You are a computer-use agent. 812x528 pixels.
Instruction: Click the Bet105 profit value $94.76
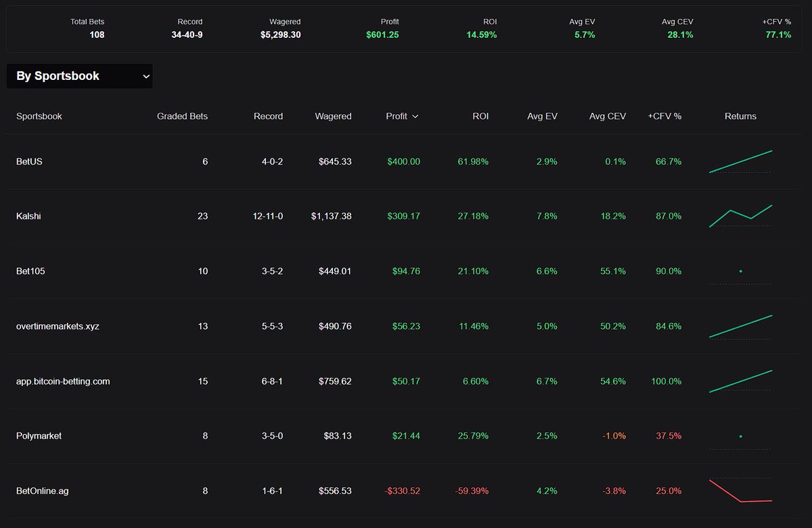[x=406, y=271]
